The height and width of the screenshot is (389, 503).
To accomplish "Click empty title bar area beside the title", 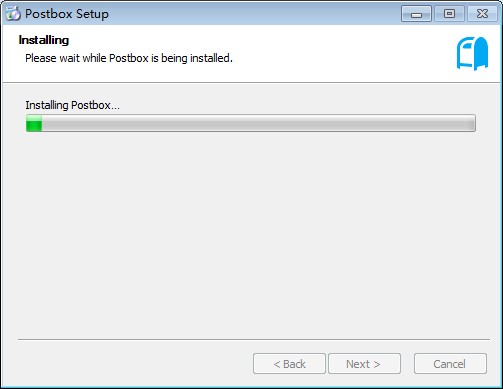I will click(x=253, y=14).
